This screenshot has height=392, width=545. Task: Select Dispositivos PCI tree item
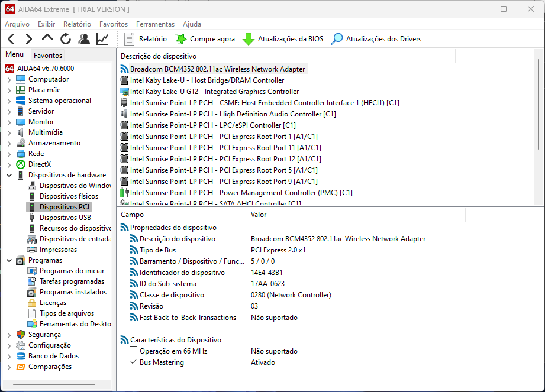coord(59,207)
